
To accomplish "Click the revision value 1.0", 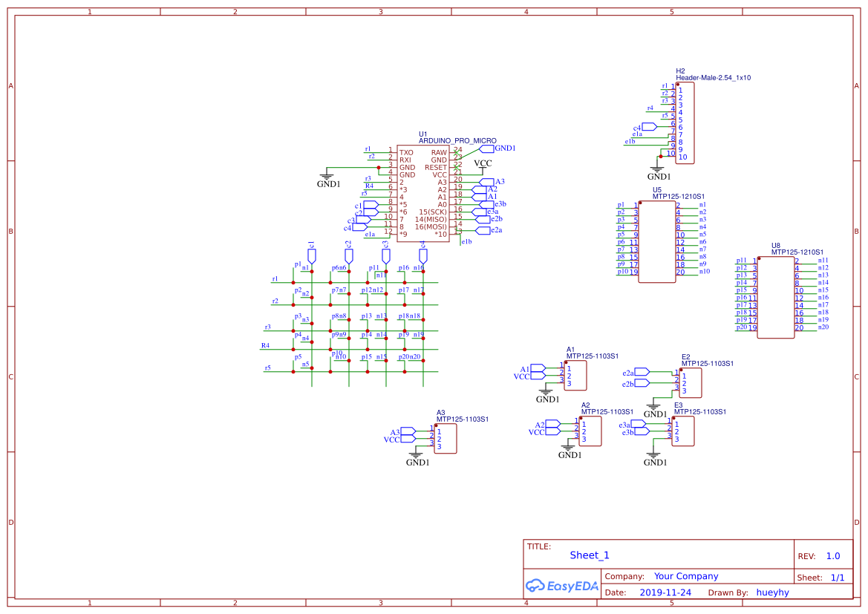I will tap(833, 555).
